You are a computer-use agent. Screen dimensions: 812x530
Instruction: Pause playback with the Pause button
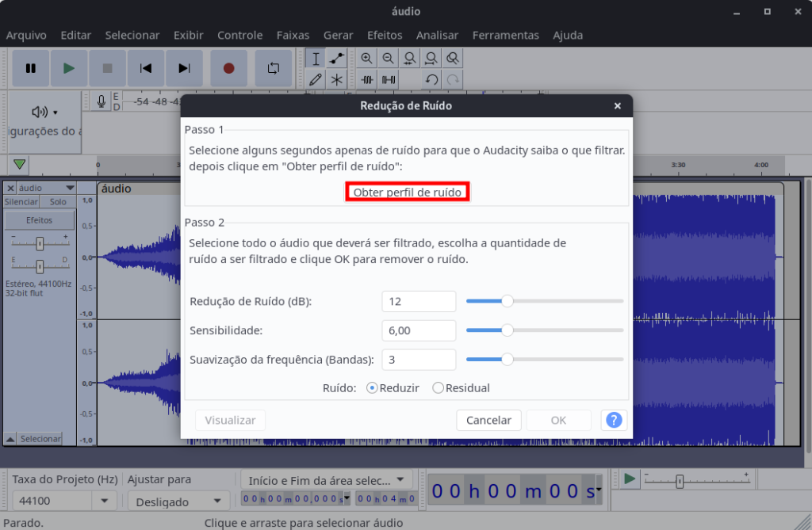click(x=31, y=68)
